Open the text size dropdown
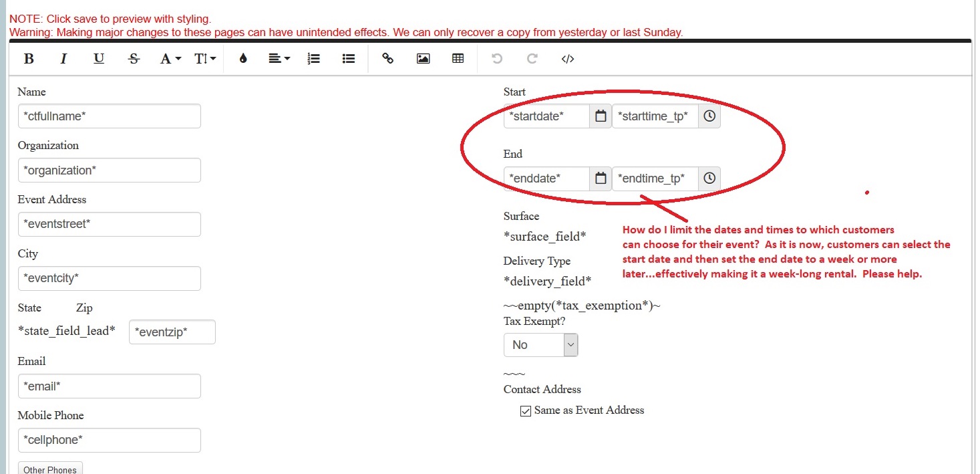980x474 pixels. 205,59
